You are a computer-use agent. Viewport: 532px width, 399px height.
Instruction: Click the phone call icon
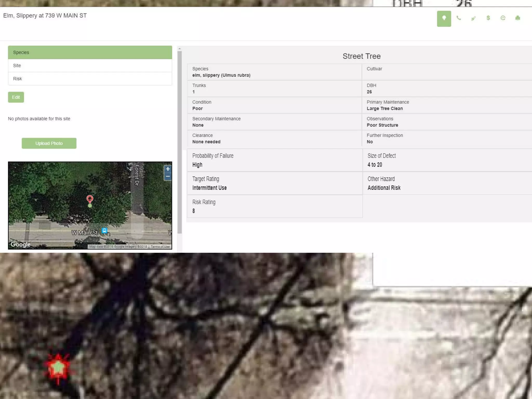(458, 18)
